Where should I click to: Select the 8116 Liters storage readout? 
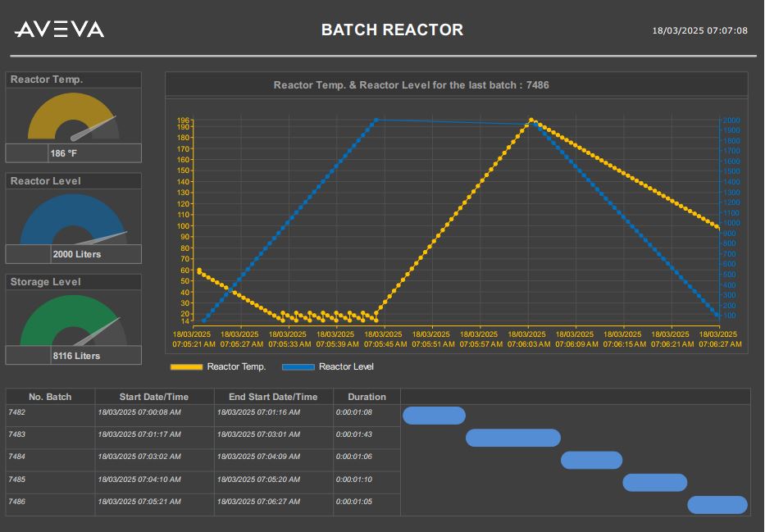(x=73, y=356)
